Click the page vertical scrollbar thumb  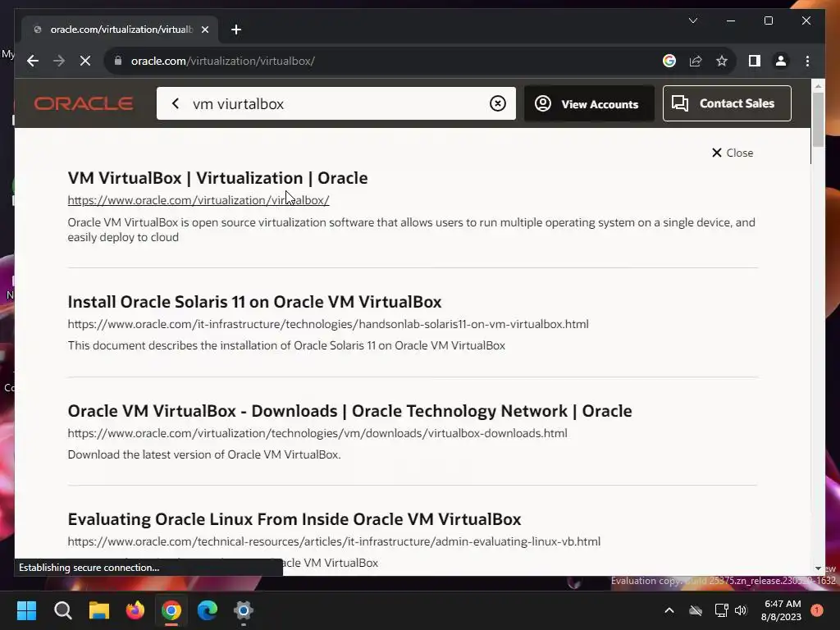coord(818,119)
